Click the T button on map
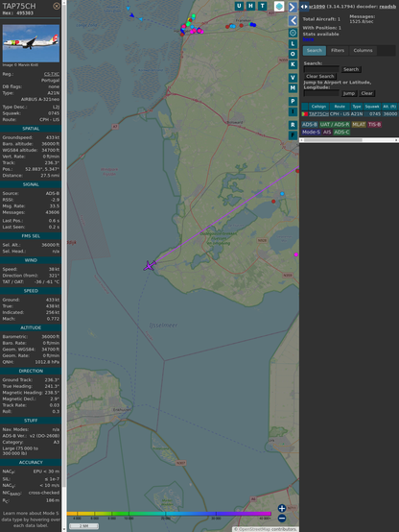 coord(262,6)
